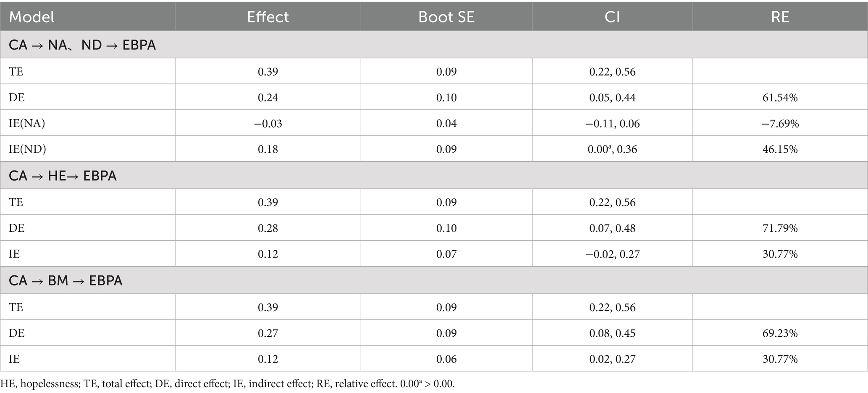Select the 46.15% relative effect cell
The width and height of the screenshot is (868, 393).
click(x=780, y=149)
